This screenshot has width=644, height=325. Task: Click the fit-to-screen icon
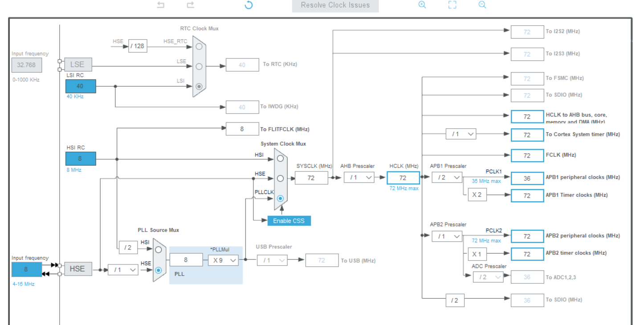click(x=452, y=5)
